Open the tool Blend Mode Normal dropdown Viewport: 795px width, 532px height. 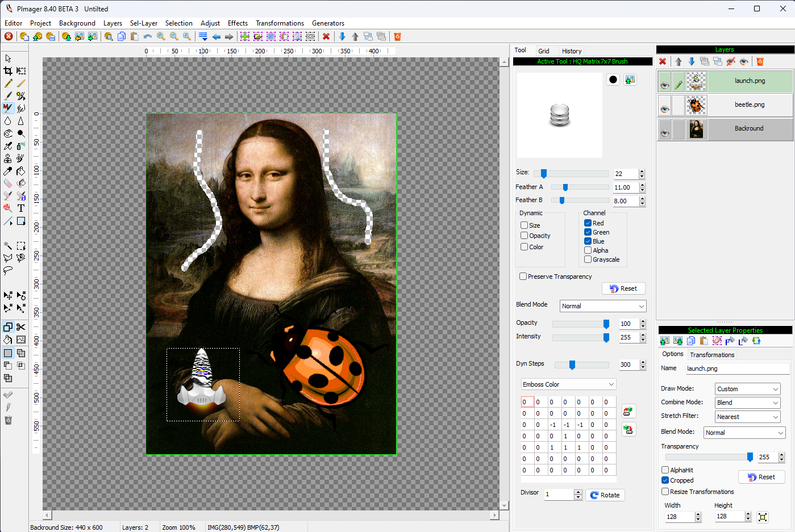[603, 306]
